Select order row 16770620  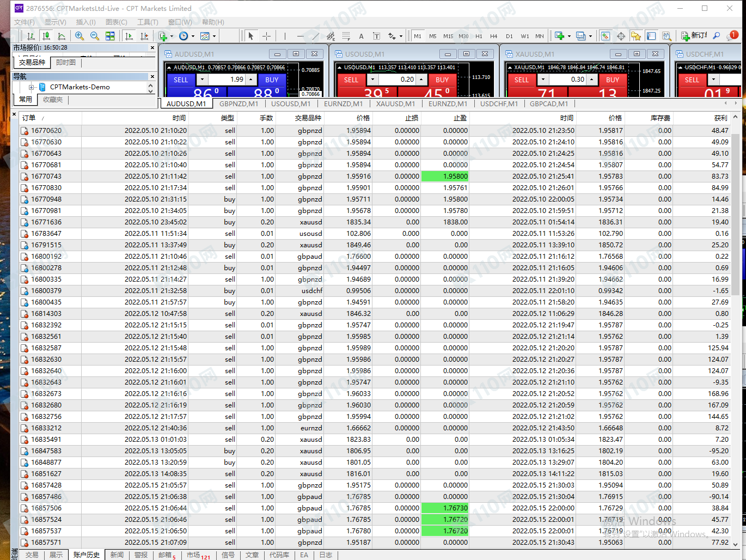click(46, 131)
